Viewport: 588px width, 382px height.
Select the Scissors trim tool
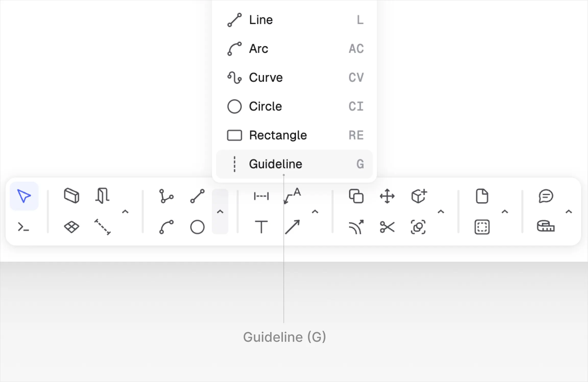tap(387, 227)
